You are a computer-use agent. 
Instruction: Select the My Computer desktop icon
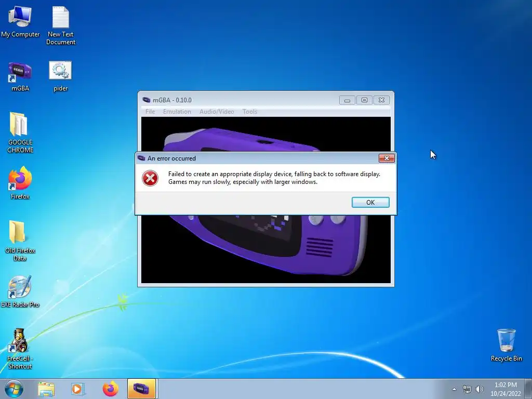point(20,21)
